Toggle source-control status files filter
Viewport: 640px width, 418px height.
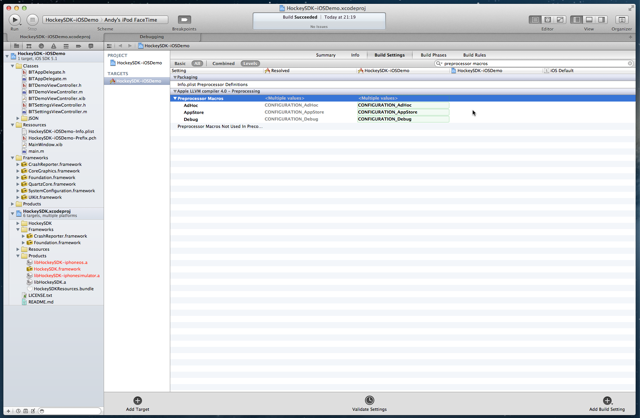click(26, 411)
